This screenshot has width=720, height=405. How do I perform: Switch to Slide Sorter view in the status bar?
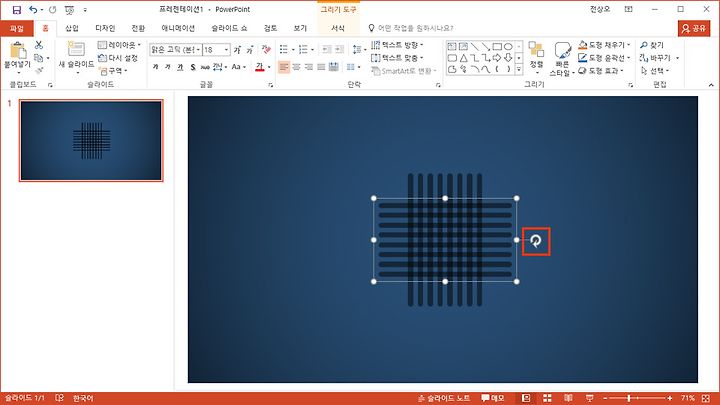click(547, 398)
